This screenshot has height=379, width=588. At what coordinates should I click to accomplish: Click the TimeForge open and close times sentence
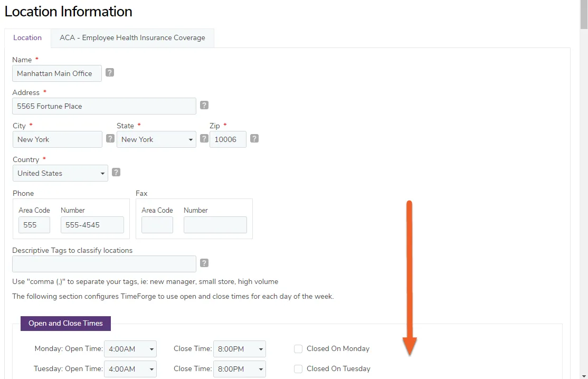[173, 297]
